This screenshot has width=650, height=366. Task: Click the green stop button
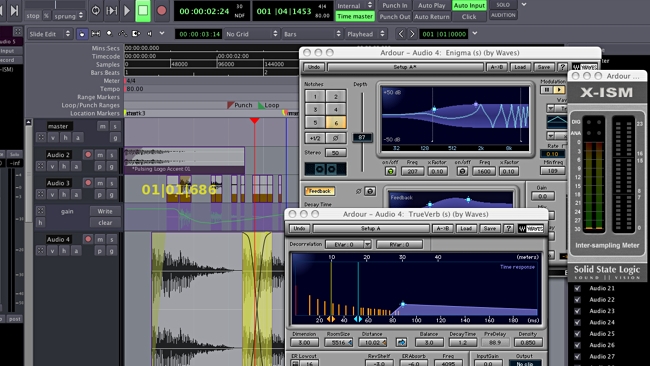(143, 10)
